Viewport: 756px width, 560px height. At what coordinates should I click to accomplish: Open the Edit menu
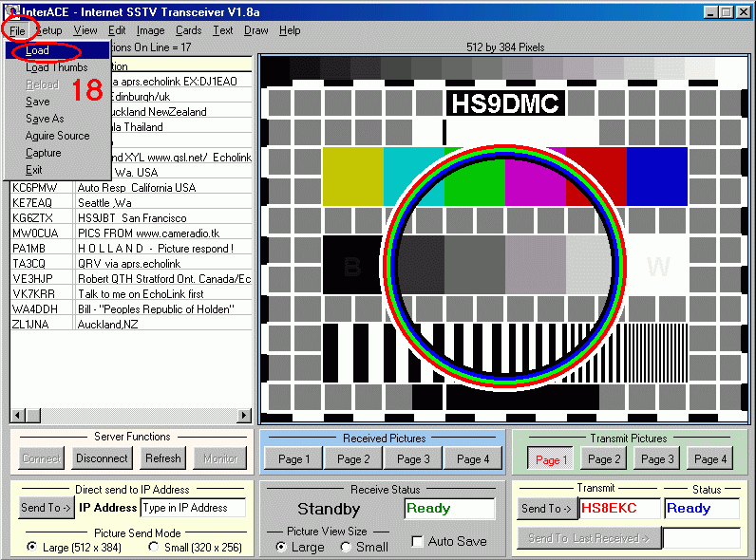pos(117,30)
